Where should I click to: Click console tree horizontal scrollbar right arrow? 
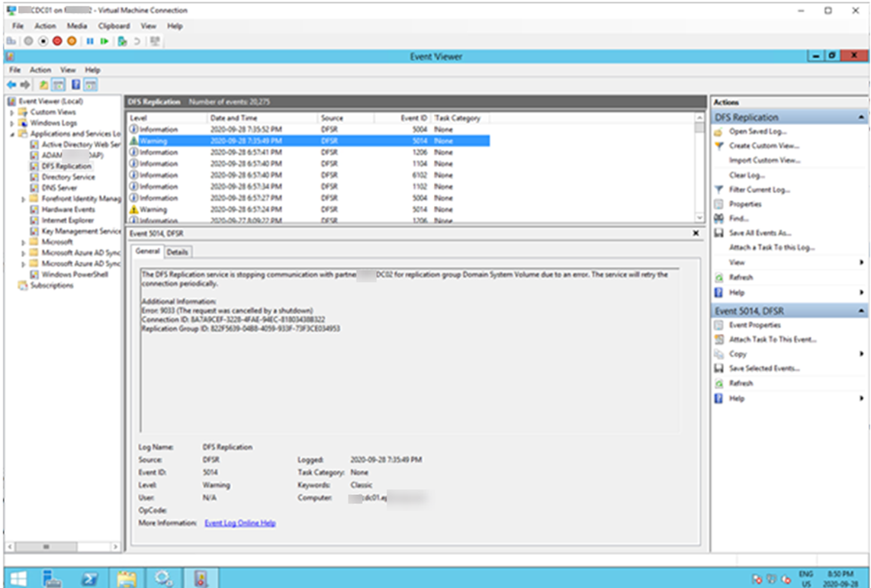point(115,547)
